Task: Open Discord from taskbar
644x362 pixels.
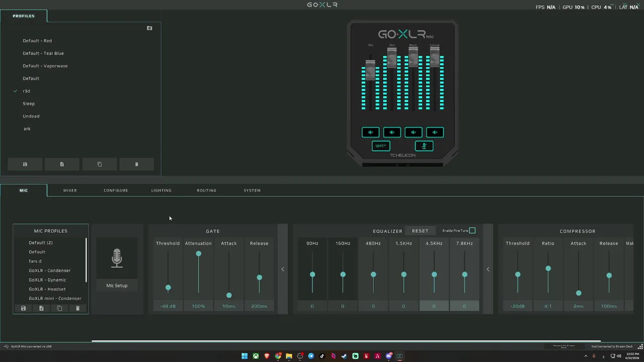Action: [388, 356]
